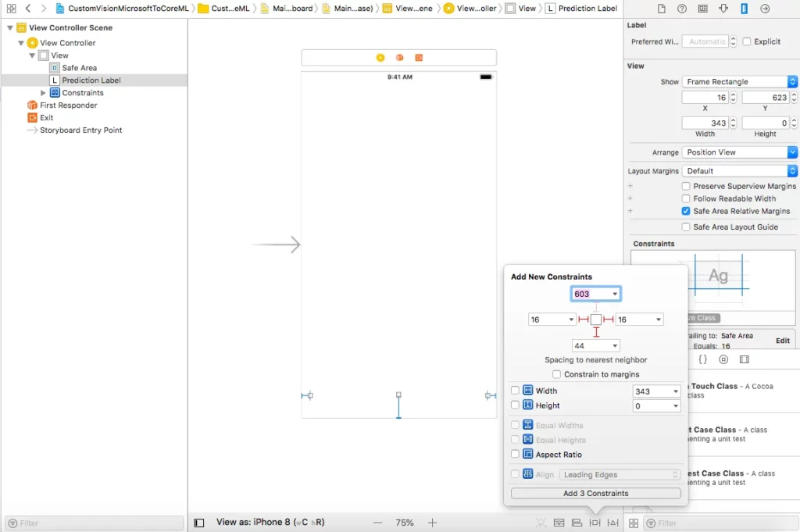Open the Attributes inspector
The height and width of the screenshot is (532, 800).
(723, 9)
